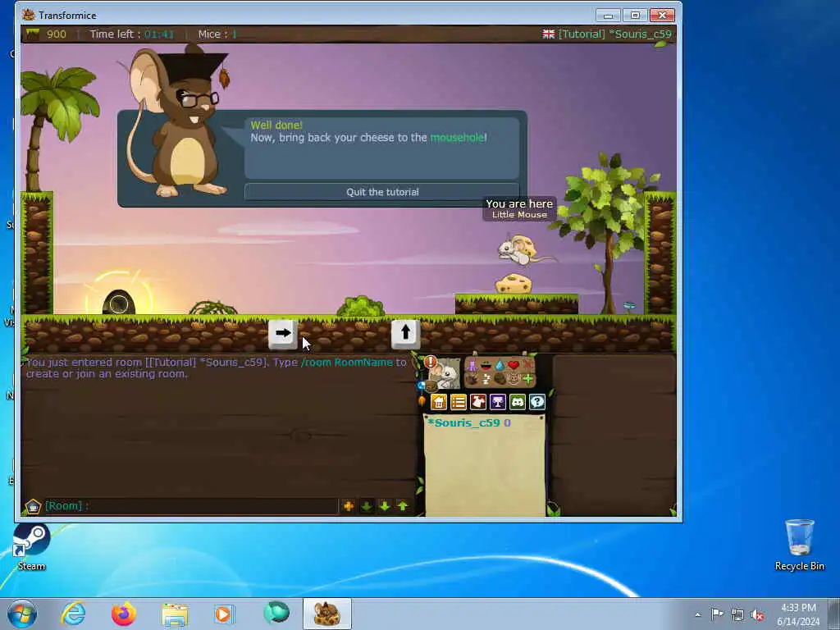Screen dimensions: 840x630
Task: Click the professor mouse tutor image
Action: pos(177,123)
